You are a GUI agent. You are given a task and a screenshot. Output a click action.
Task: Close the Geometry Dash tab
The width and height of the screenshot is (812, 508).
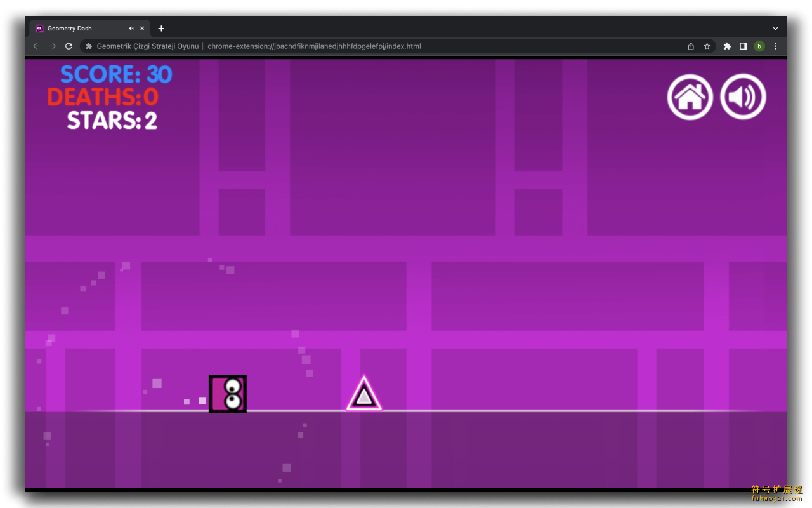[x=142, y=29]
